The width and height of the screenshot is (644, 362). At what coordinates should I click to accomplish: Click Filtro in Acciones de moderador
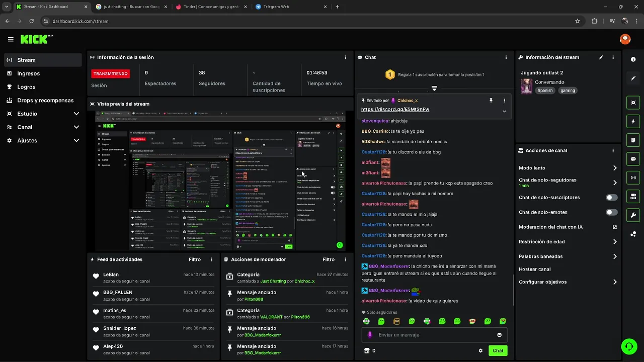(329, 259)
